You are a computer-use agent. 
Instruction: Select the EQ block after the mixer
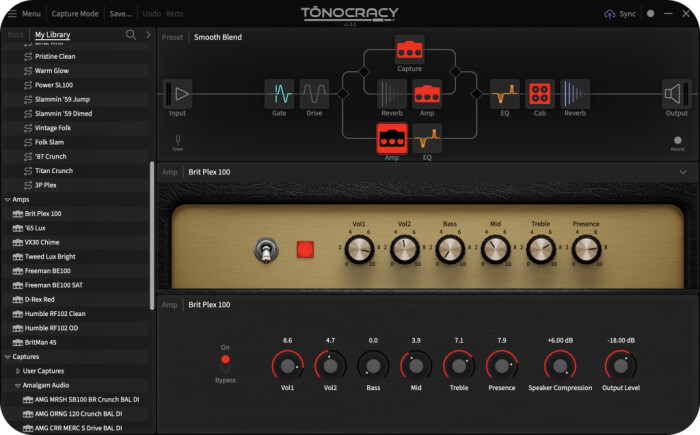point(505,94)
